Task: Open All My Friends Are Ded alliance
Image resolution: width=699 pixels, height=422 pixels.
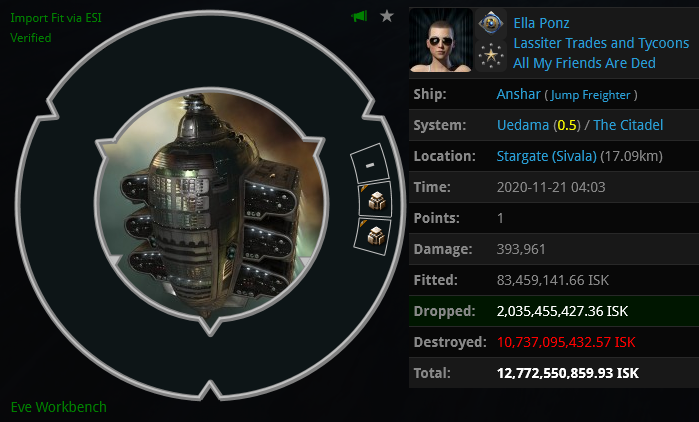Action: tap(584, 63)
